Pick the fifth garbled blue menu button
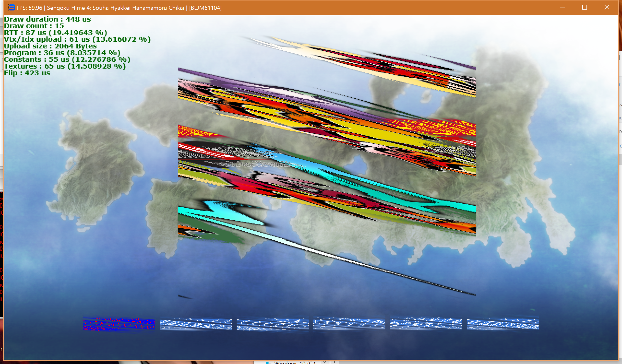This screenshot has height=364, width=622. (426, 324)
